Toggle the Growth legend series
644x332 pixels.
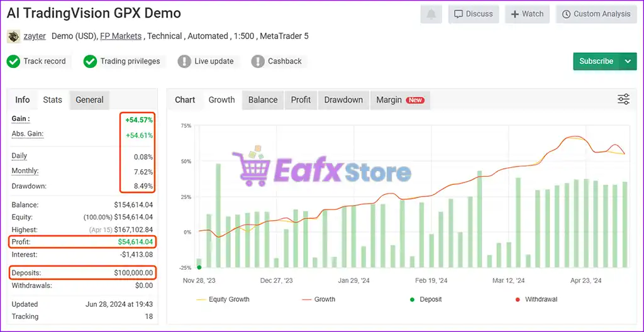pyautogui.click(x=318, y=299)
